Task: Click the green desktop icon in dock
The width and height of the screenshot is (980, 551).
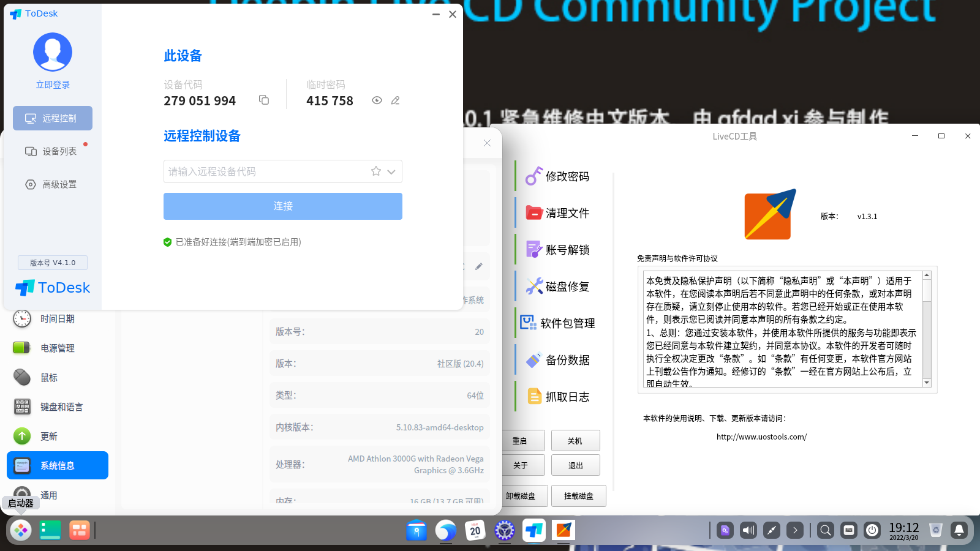Action: 50,530
